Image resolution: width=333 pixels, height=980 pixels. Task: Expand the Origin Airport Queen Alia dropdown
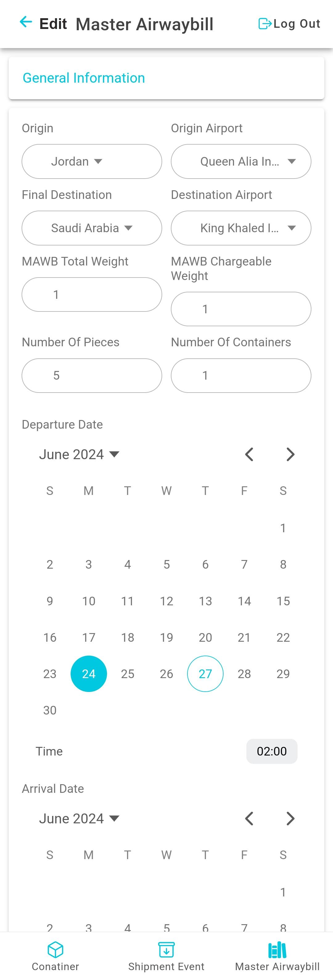[x=241, y=161]
